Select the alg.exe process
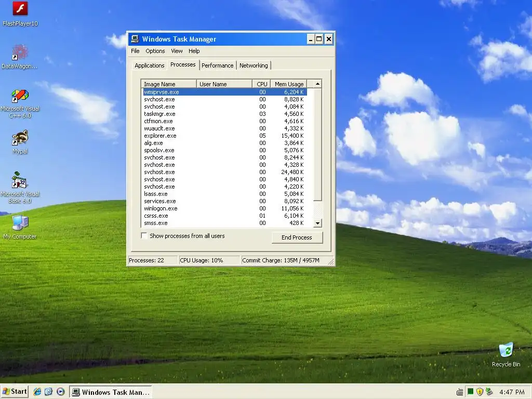This screenshot has width=532, height=399. click(x=224, y=143)
